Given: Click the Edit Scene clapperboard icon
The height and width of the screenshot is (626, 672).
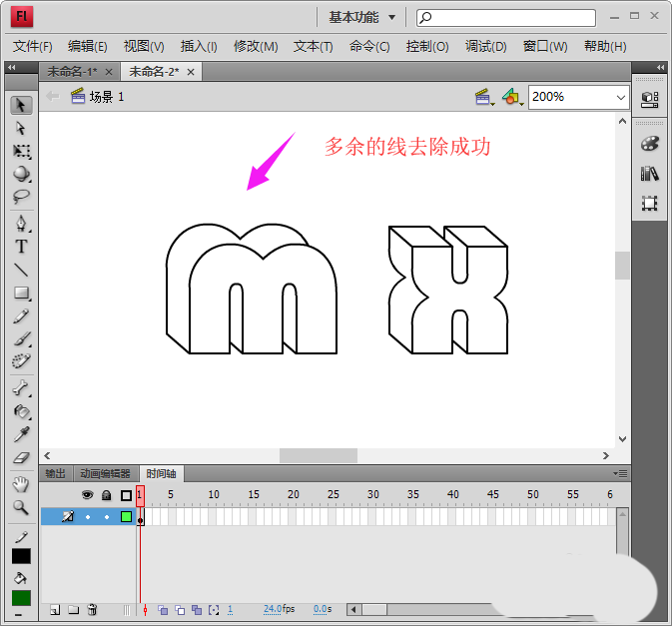Looking at the screenshot, I should (x=484, y=97).
